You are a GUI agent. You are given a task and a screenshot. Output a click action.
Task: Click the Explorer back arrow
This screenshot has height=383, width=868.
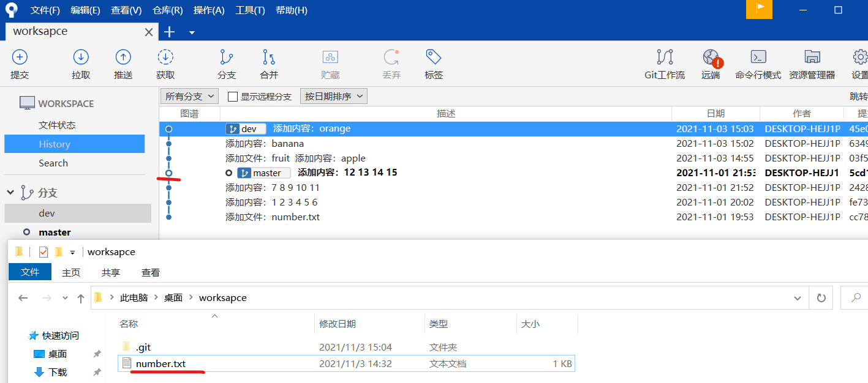(x=23, y=298)
